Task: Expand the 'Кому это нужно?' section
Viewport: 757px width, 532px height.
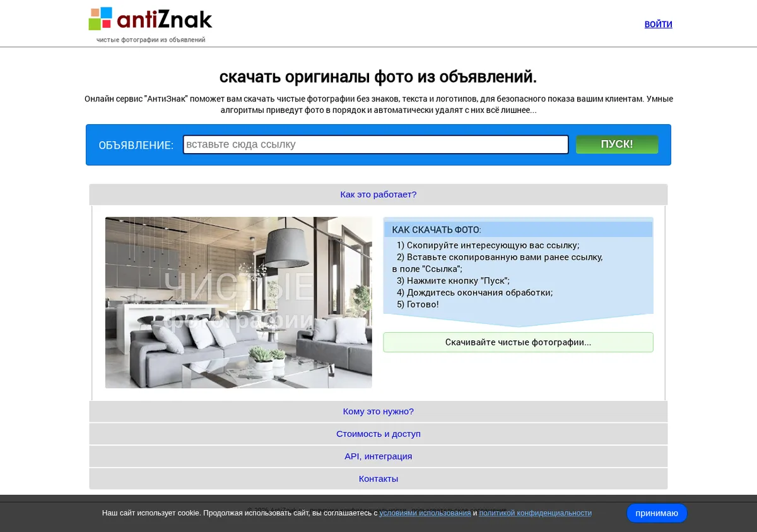Action: tap(378, 412)
